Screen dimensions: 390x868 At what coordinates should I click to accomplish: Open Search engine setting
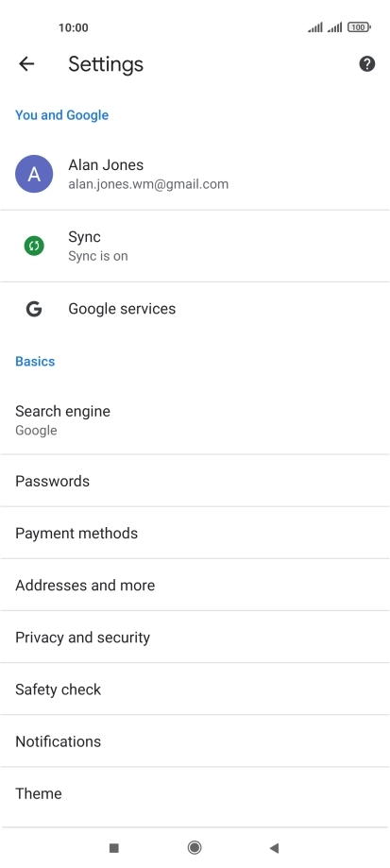tap(195, 420)
